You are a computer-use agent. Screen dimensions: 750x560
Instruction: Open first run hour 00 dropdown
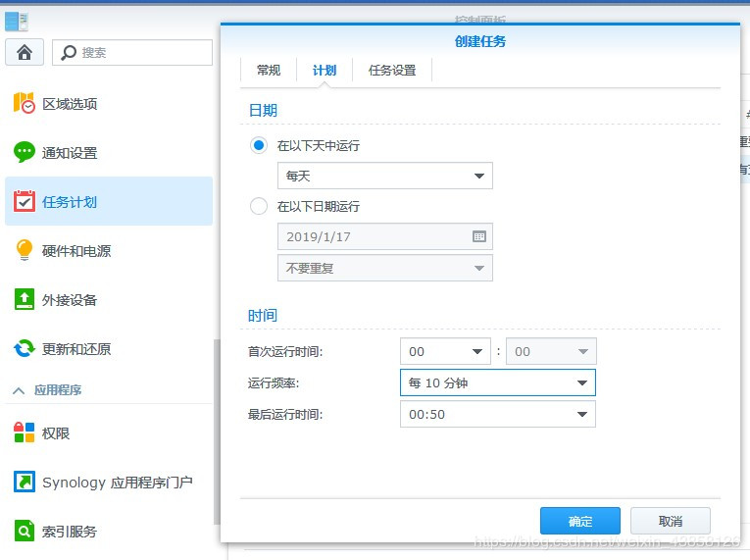coord(445,351)
